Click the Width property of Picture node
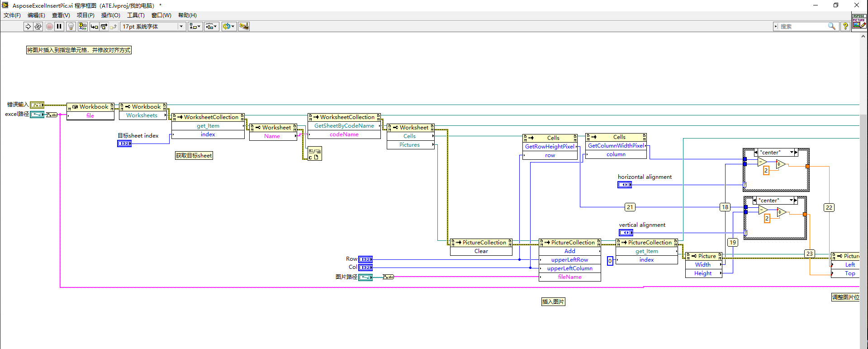The height and width of the screenshot is (349, 868). (x=703, y=265)
